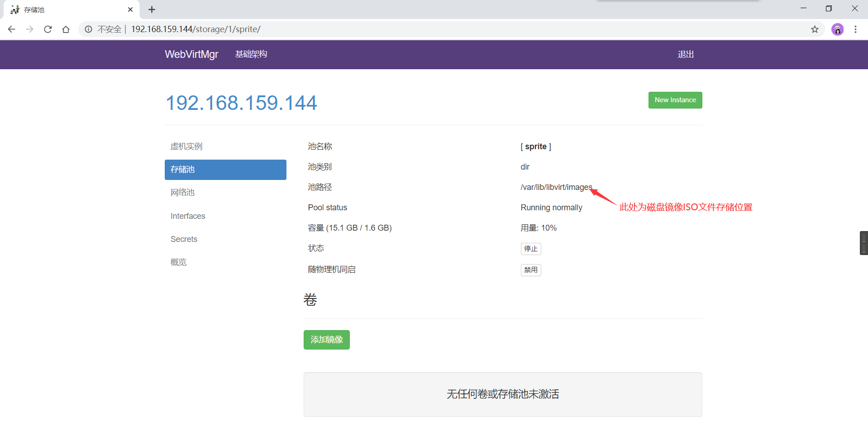Click the 添加镜像 button

click(x=327, y=340)
